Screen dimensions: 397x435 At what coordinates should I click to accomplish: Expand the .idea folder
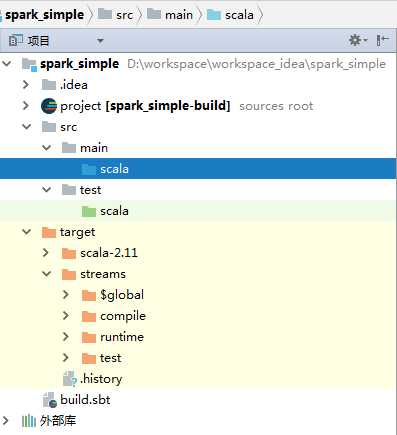click(x=26, y=85)
